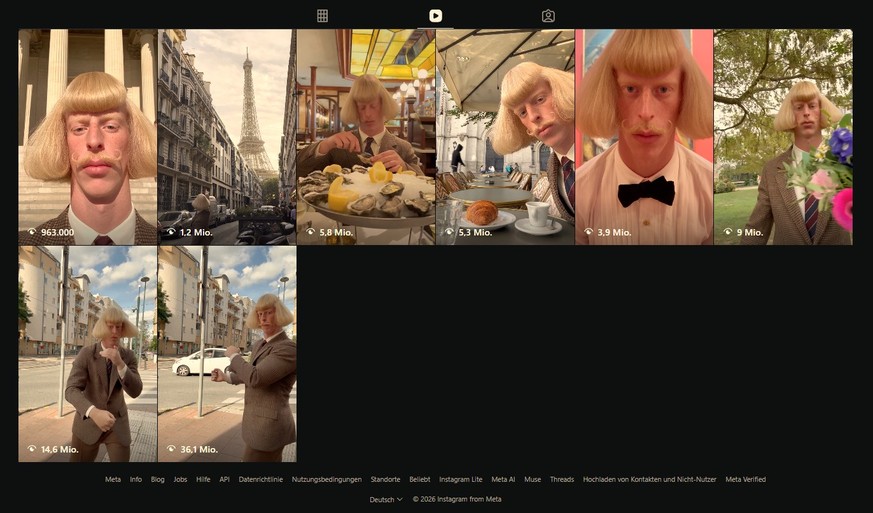The image size is (873, 513).
Task: Click the 9 Mio. view count text
Action: tap(750, 232)
